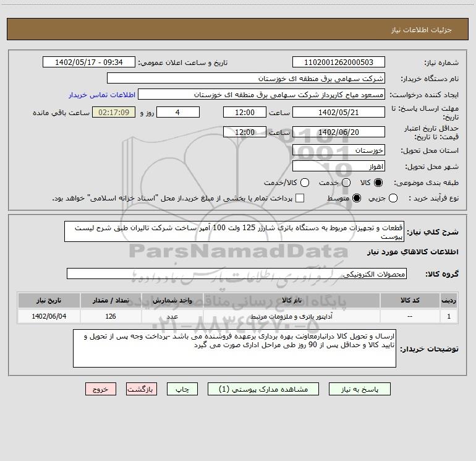
Task: Click the delivery province field خوزستان
Action: (339, 150)
